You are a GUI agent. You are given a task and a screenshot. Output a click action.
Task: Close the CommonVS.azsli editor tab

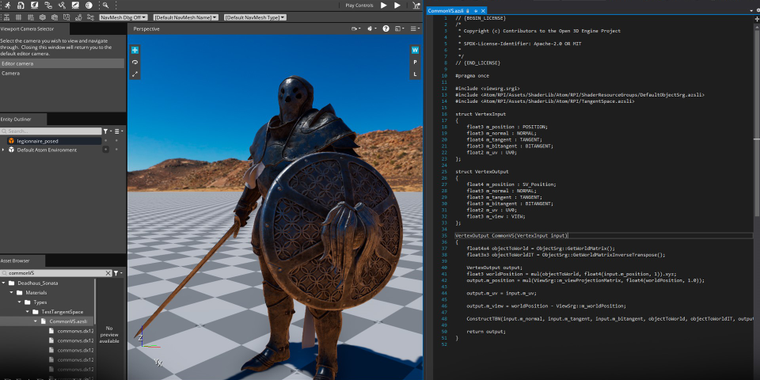click(x=483, y=10)
